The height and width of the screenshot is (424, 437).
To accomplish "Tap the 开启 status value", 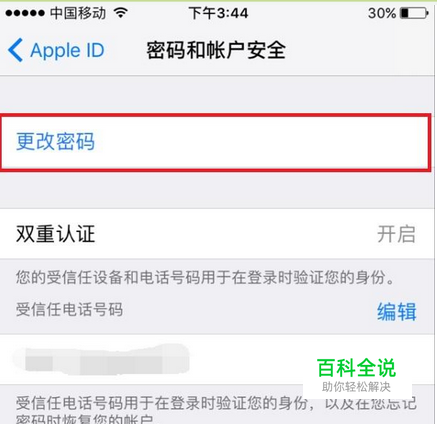I will [396, 234].
